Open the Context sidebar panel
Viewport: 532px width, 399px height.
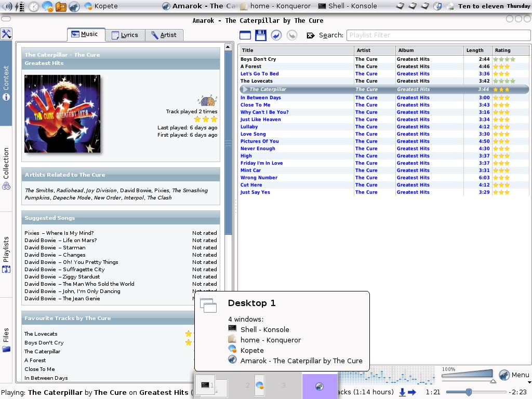tap(6, 83)
